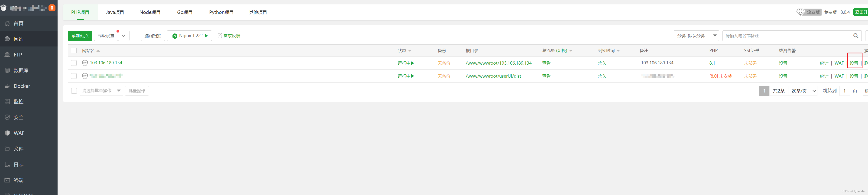
Task: Click the 漏洞扫描 button
Action: [153, 36]
